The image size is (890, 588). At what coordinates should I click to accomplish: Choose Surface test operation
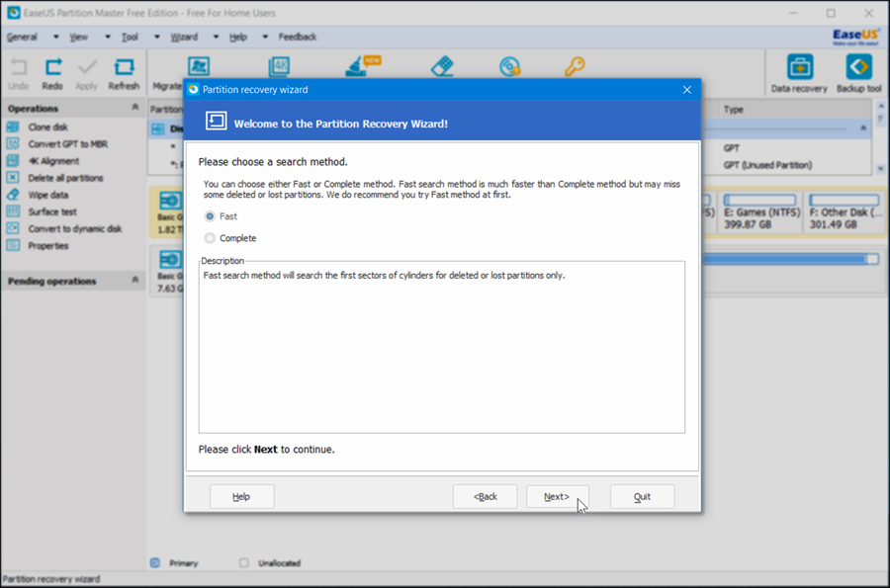pyautogui.click(x=52, y=212)
